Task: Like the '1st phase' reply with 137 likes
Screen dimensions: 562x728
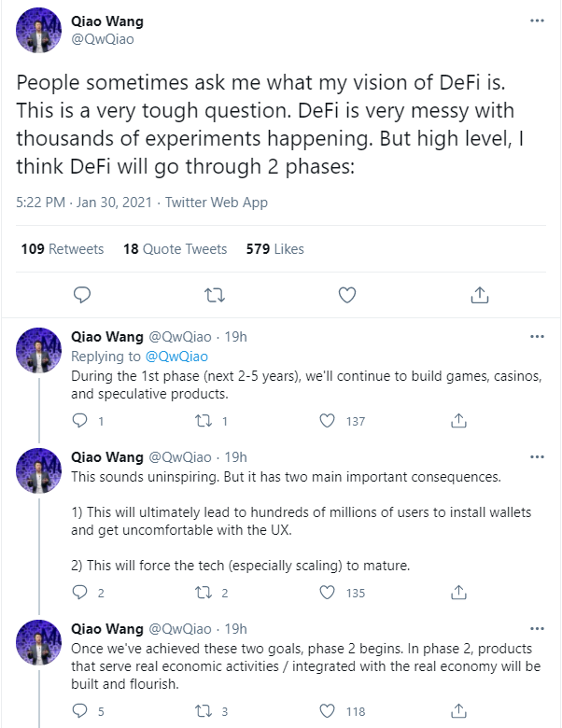Action: tap(327, 421)
